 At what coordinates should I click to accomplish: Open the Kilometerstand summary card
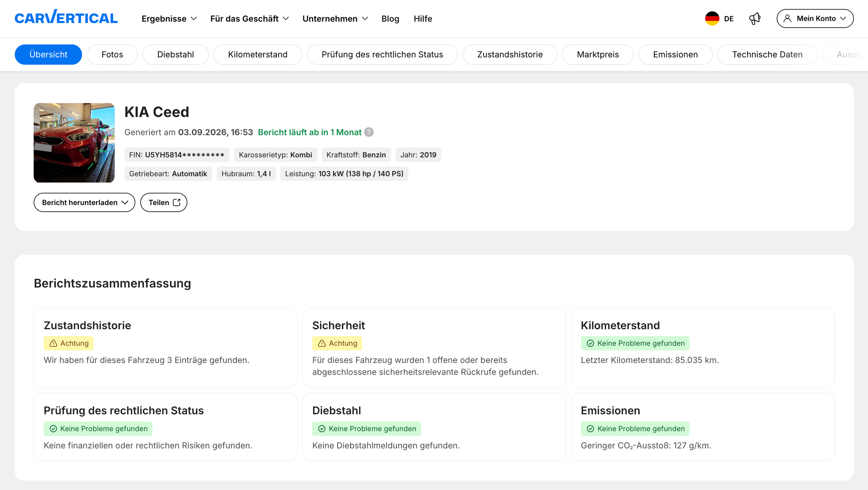click(x=703, y=347)
